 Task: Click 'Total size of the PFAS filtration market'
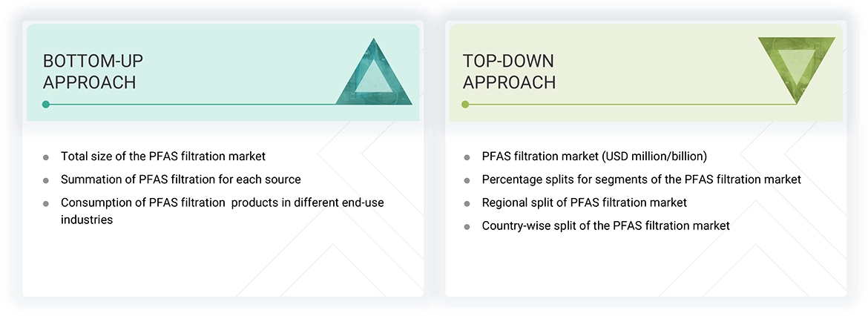click(x=163, y=157)
